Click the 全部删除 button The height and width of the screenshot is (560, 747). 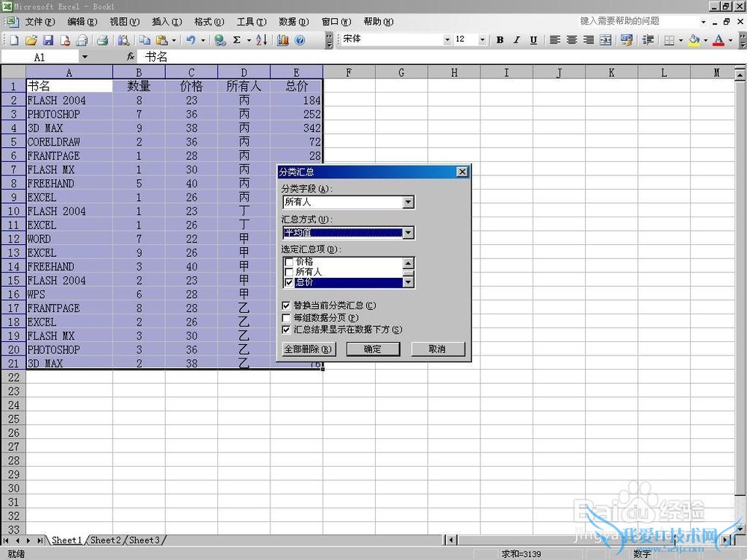click(x=308, y=349)
